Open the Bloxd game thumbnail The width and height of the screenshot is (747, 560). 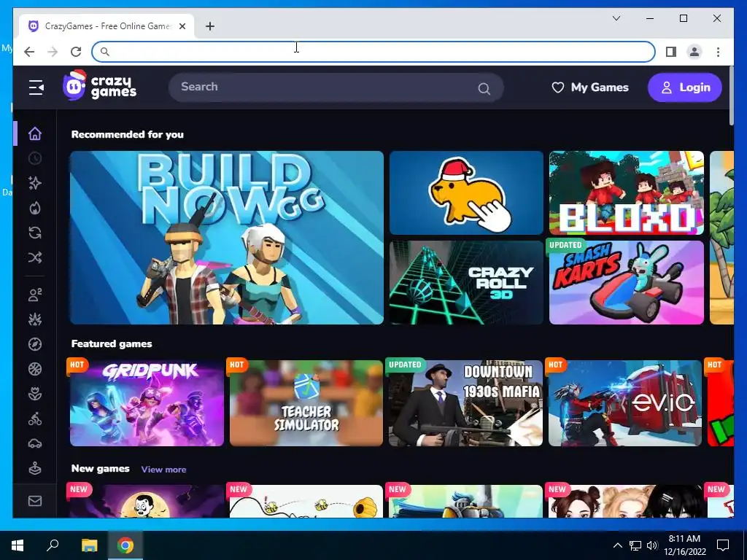[x=627, y=192]
